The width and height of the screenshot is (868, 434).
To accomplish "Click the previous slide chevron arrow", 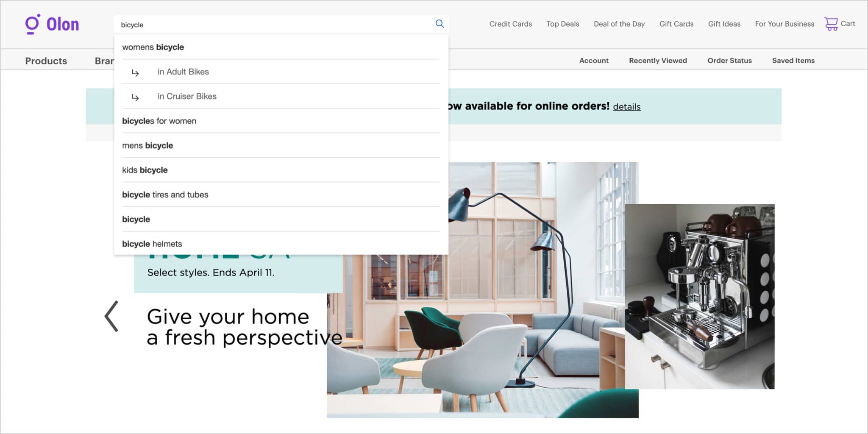I will pyautogui.click(x=111, y=316).
